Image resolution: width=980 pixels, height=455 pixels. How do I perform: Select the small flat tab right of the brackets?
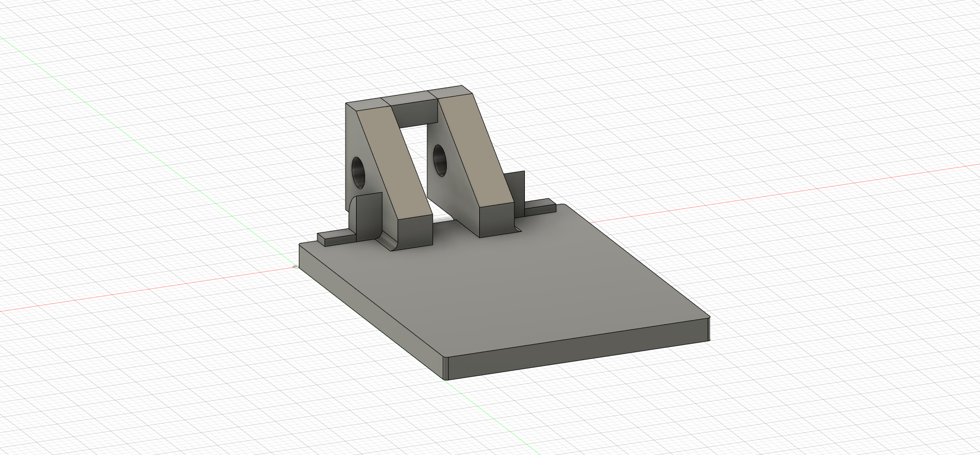pos(540,207)
